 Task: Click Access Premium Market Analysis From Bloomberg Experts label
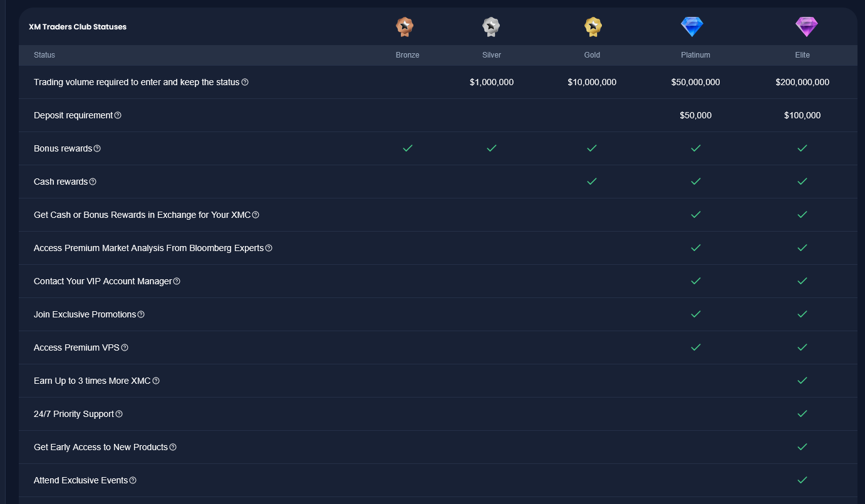(x=148, y=248)
